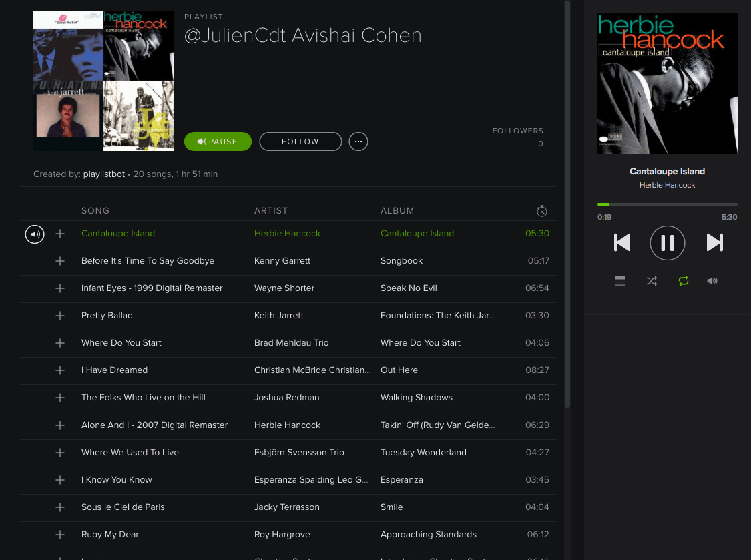This screenshot has height=560, width=751.
Task: Sort by duration using the clock icon
Action: click(541, 211)
